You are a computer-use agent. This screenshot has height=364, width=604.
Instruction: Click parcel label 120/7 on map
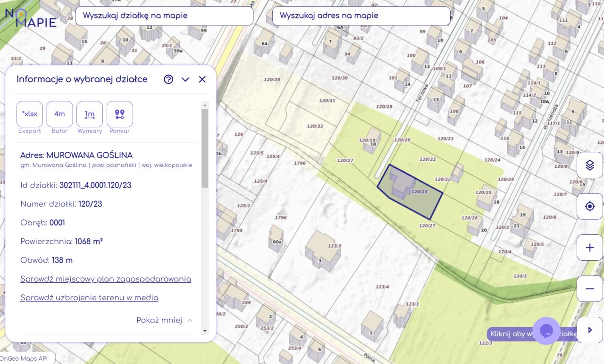pyautogui.click(x=560, y=194)
